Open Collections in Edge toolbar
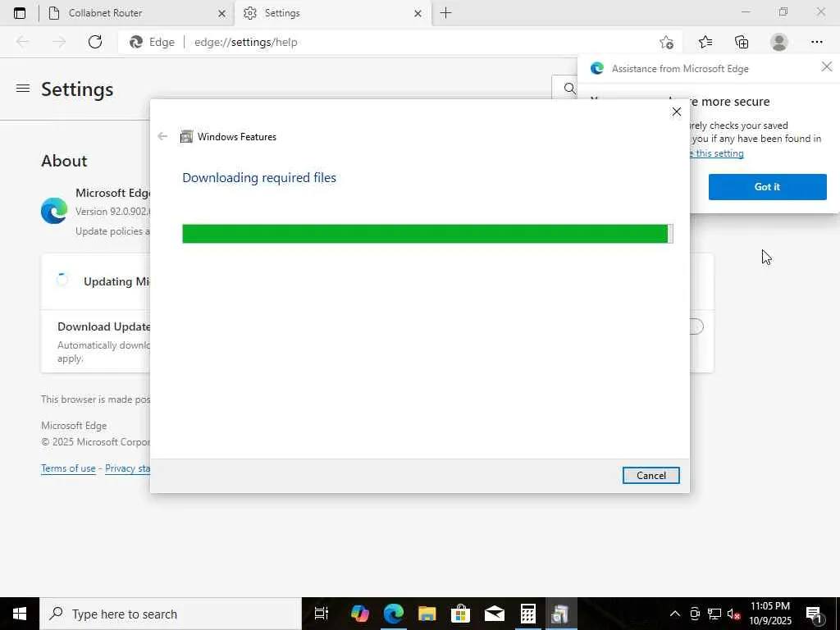This screenshot has height=630, width=840. 742,42
